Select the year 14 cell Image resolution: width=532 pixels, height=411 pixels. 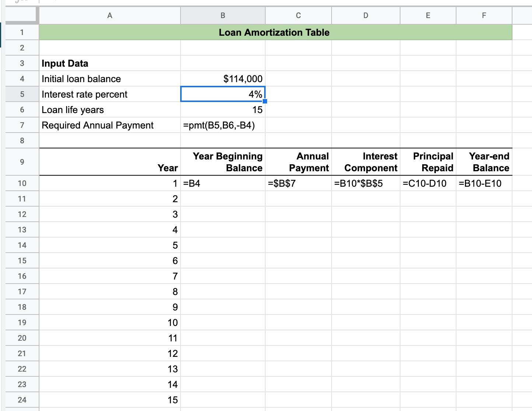point(110,384)
